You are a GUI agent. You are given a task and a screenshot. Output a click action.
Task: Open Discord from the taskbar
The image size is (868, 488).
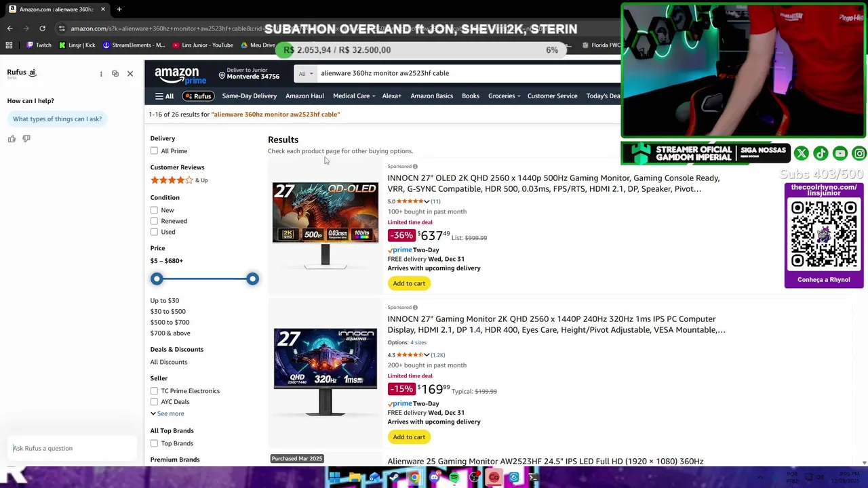(x=435, y=478)
